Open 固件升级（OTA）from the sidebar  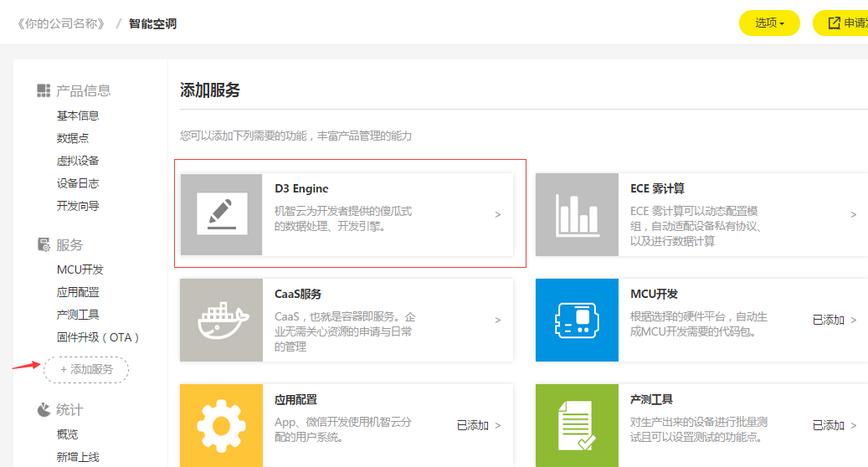[98, 337]
